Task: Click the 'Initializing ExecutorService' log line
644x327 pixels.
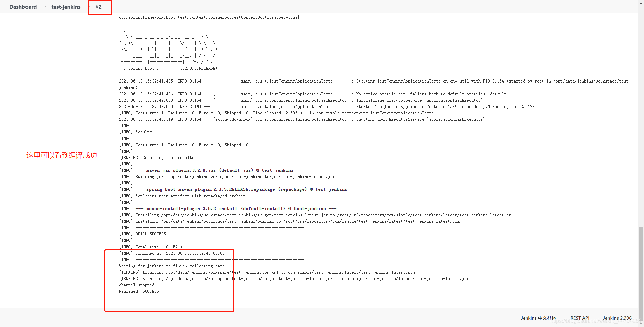Action: [301, 100]
